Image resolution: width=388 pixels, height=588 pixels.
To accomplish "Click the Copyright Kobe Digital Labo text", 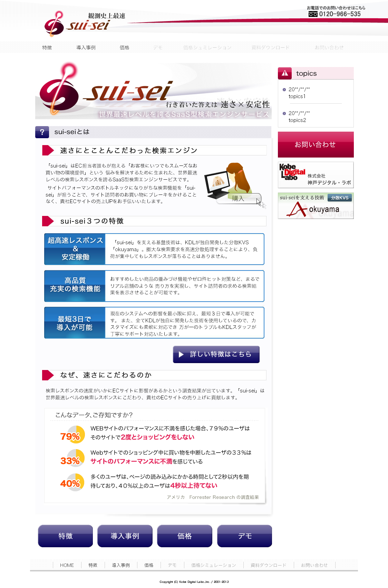I will pos(194,582).
